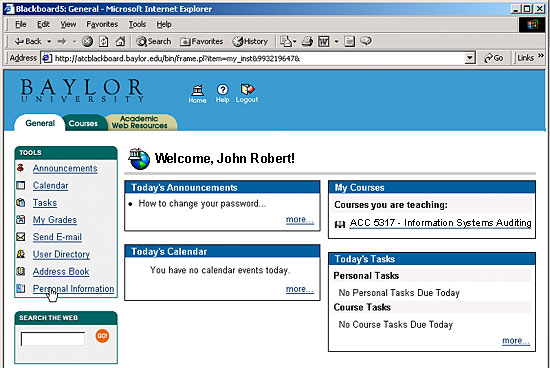This screenshot has width=550, height=368.
Task: Open the Back history dropdown arrow
Action: click(49, 41)
